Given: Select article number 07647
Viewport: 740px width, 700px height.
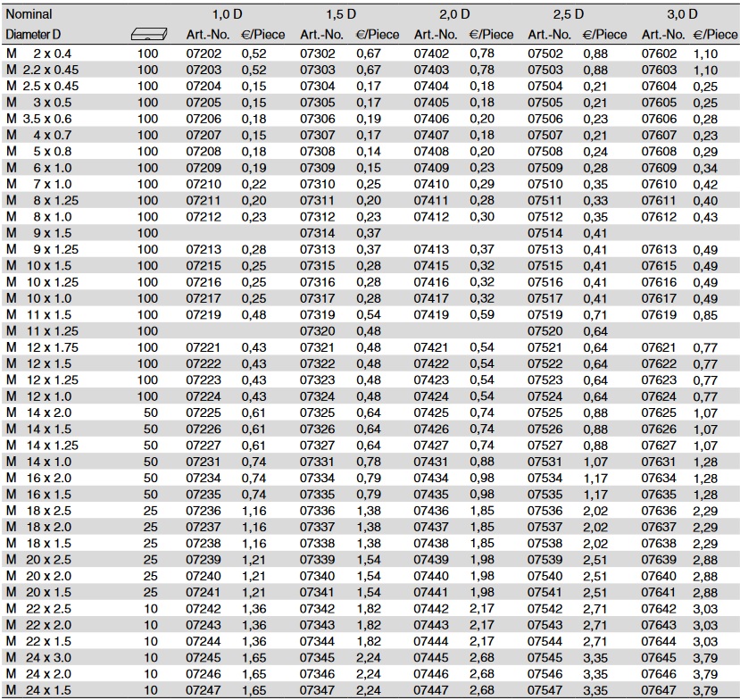Looking at the screenshot, I should pos(660,690).
